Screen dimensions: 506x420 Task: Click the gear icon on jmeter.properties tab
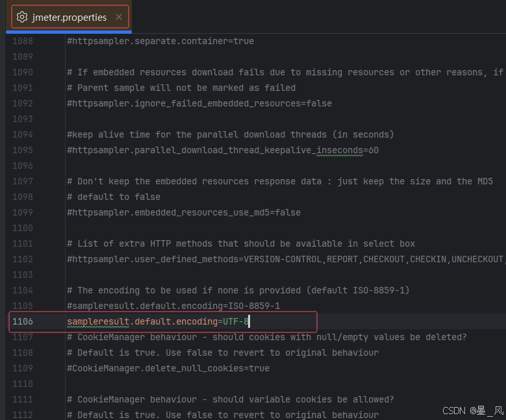click(22, 17)
